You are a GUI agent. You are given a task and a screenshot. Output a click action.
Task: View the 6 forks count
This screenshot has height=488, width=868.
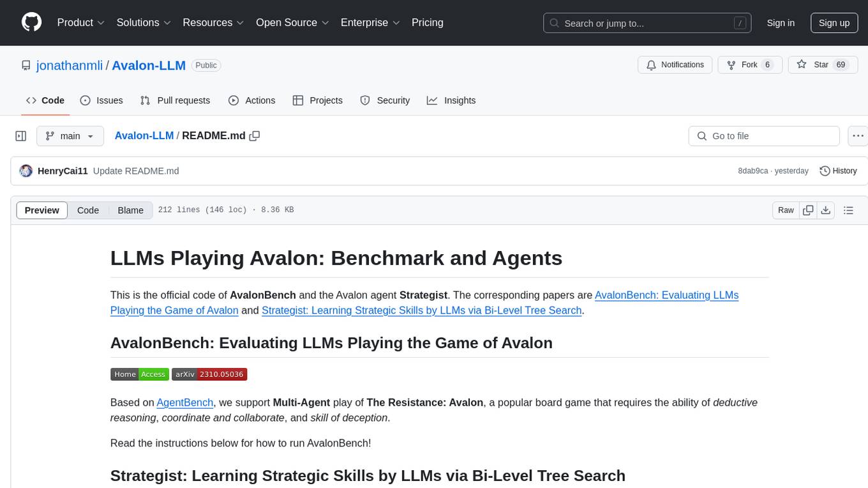(767, 65)
